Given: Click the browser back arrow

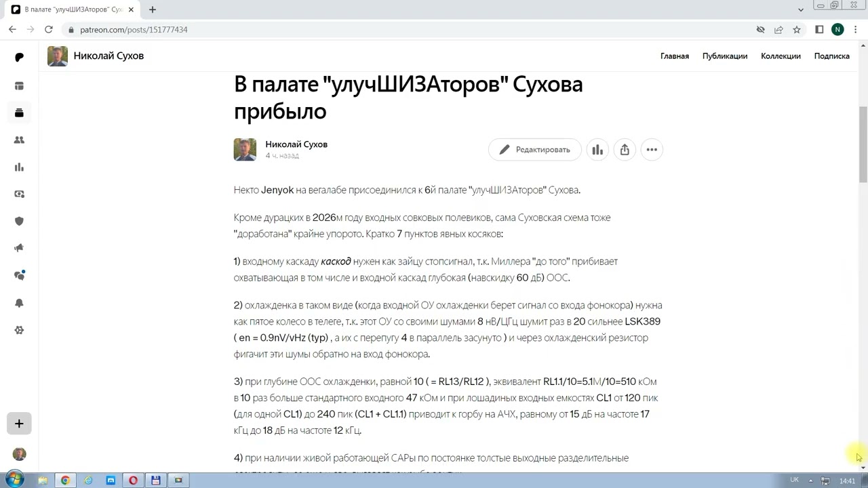Looking at the screenshot, I should click(12, 30).
